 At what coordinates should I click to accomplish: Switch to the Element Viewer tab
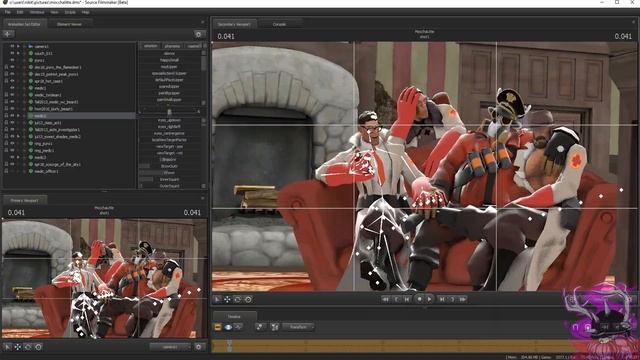point(69,24)
